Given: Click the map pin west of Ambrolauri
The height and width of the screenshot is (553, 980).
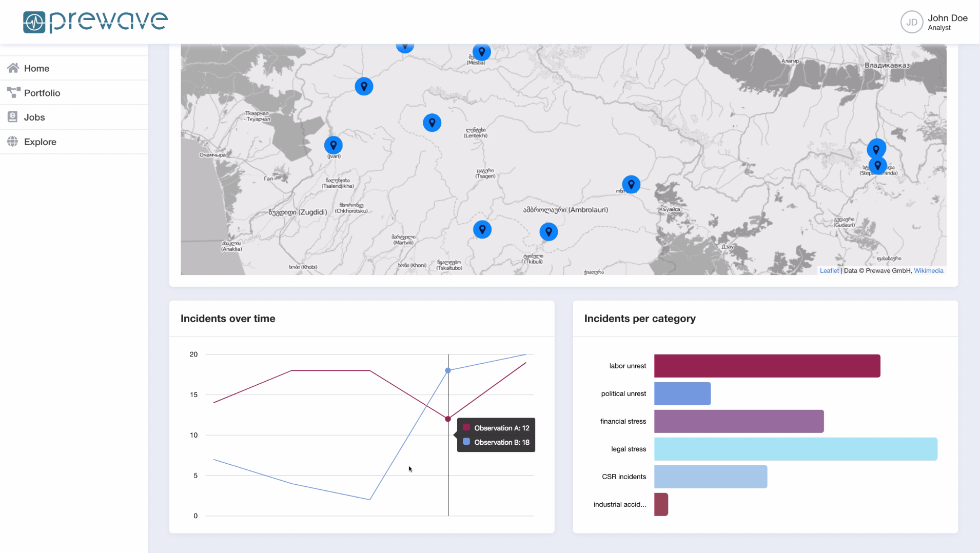Looking at the screenshot, I should 482,229.
